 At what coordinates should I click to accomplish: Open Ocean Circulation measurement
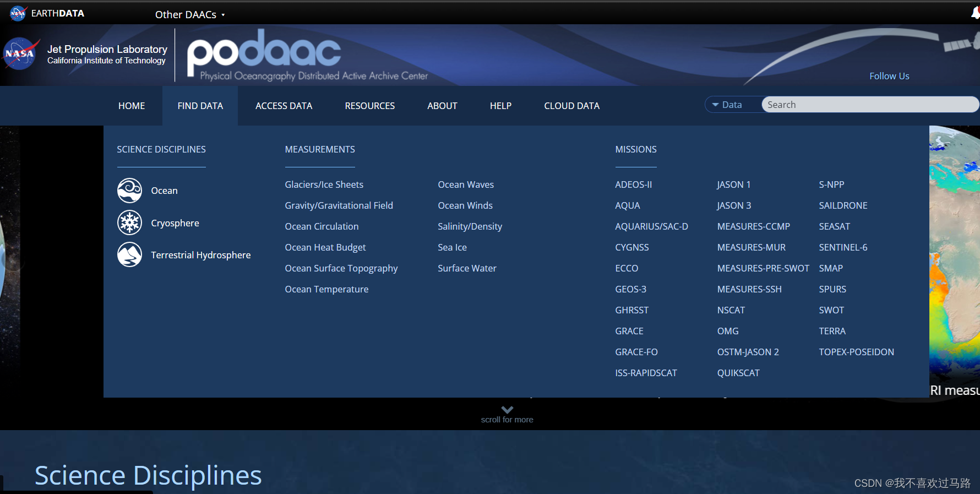(322, 226)
